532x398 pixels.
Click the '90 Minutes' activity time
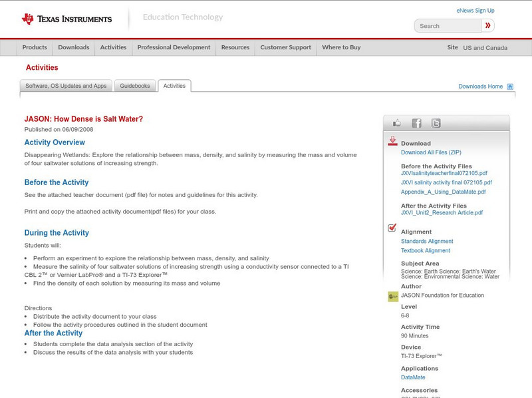click(414, 336)
